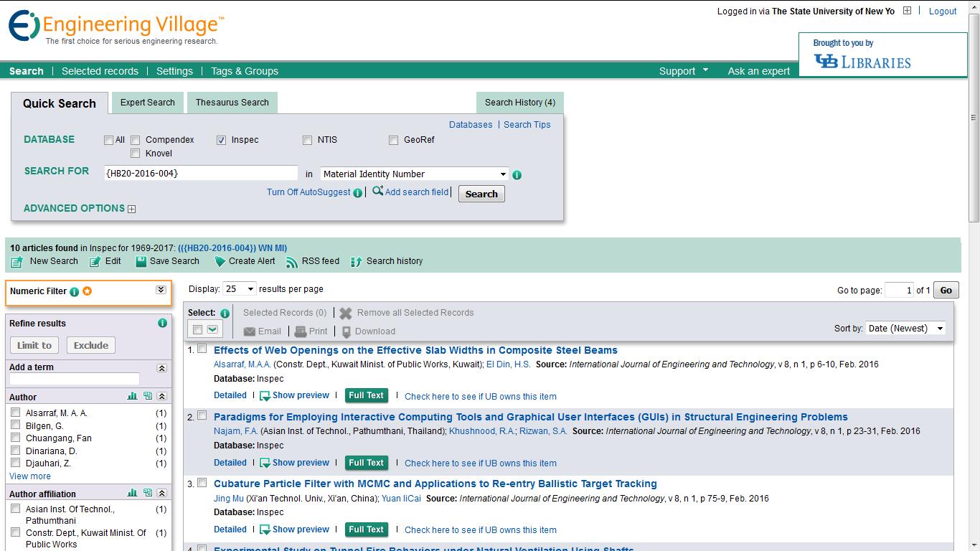Open results per page dropdown

tap(240, 288)
